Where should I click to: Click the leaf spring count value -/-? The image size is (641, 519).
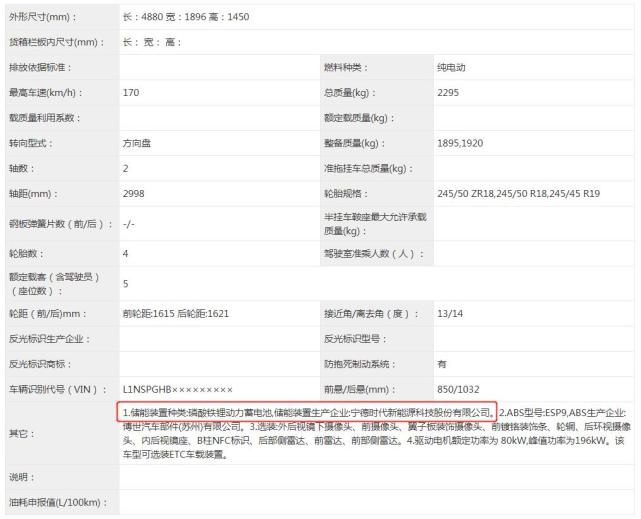coord(128,224)
